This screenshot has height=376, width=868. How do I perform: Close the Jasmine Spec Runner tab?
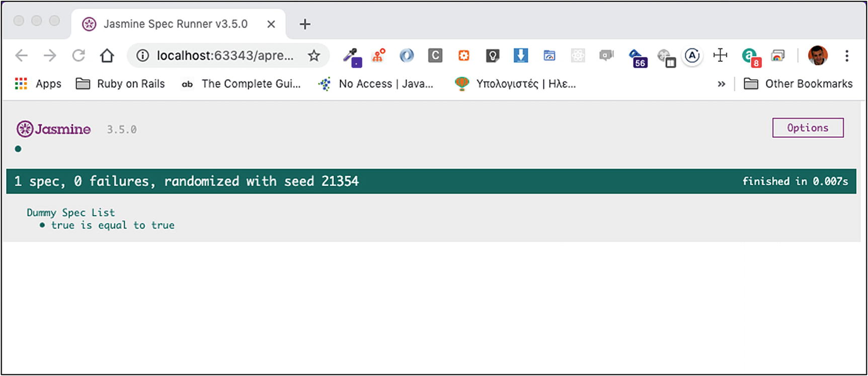point(271,24)
